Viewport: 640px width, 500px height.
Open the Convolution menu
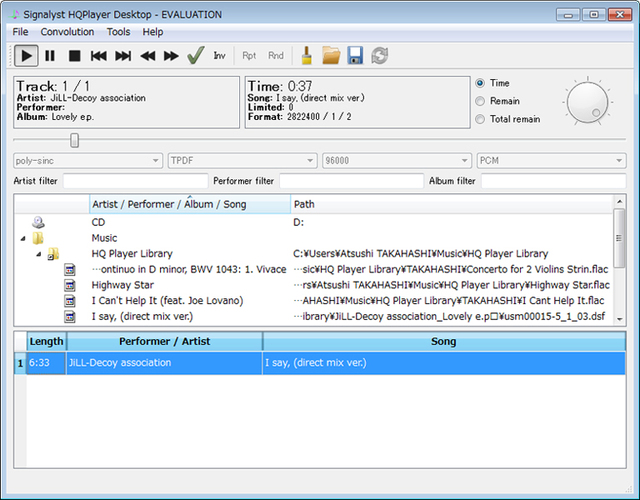(67, 32)
